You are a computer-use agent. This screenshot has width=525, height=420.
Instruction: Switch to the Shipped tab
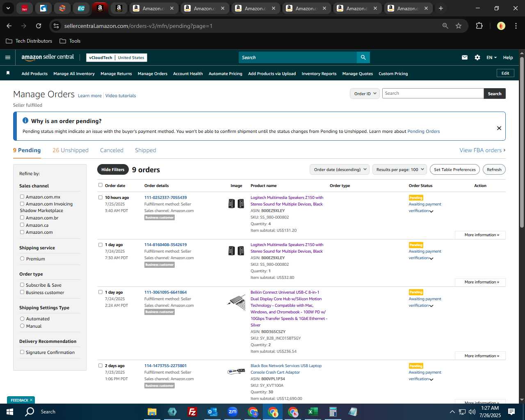(146, 150)
